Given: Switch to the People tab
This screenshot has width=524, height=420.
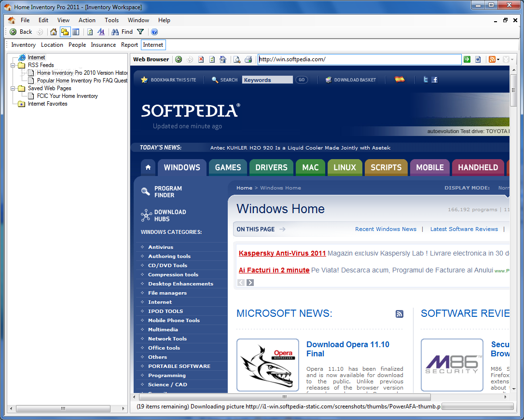Looking at the screenshot, I should pyautogui.click(x=77, y=45).
